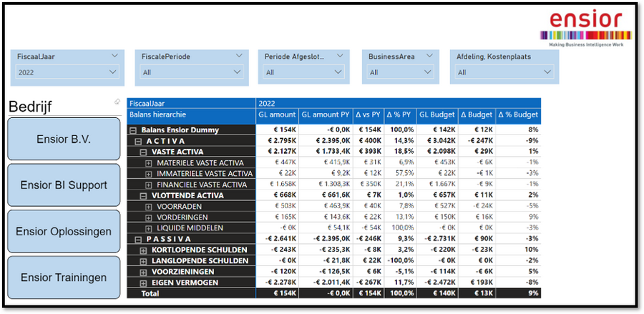Collapse FiscaalJaar slicer header chevron

(x=114, y=57)
